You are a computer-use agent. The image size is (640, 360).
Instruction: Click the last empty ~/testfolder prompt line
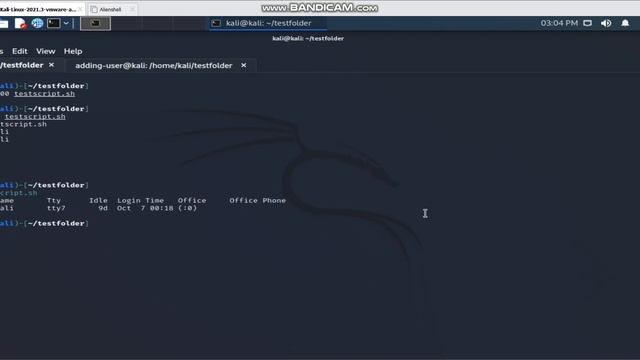[44, 223]
